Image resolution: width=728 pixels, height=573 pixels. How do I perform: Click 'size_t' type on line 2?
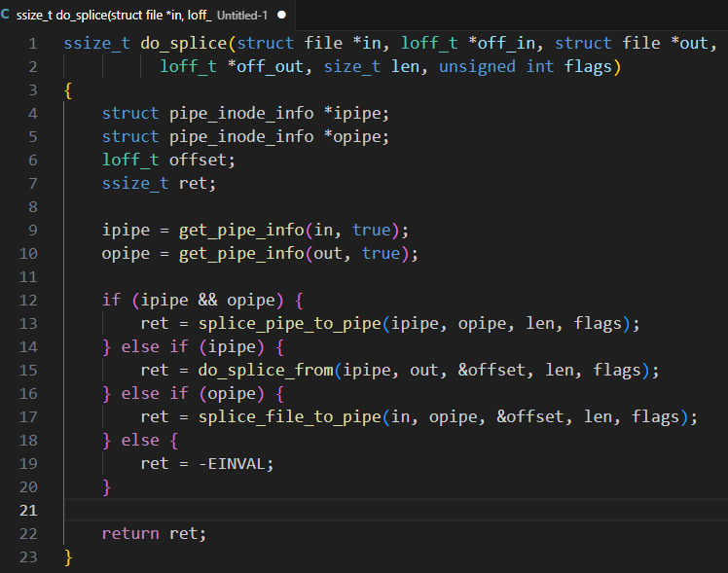click(352, 67)
